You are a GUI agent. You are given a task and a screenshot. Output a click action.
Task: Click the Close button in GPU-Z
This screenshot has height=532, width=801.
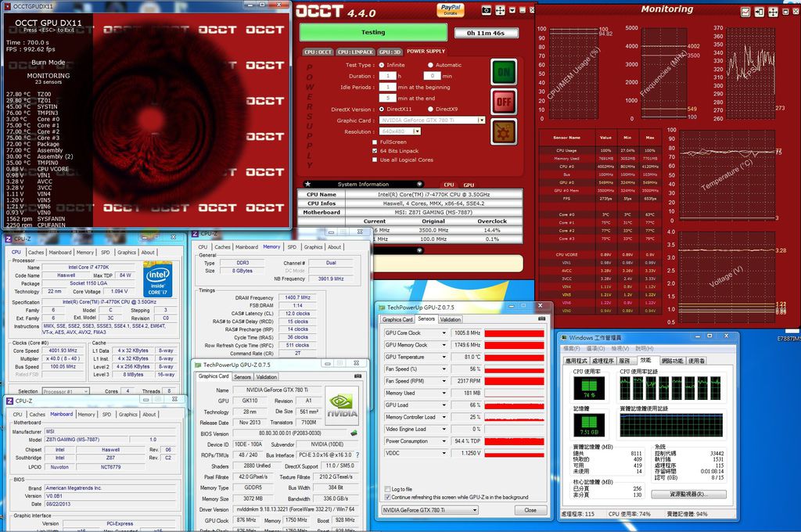530,510
